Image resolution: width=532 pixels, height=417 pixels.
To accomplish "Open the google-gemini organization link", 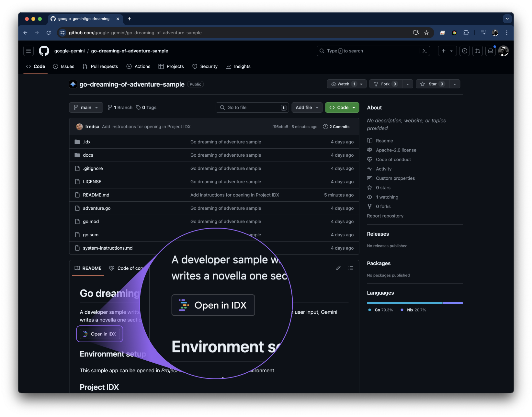I will pyautogui.click(x=69, y=51).
